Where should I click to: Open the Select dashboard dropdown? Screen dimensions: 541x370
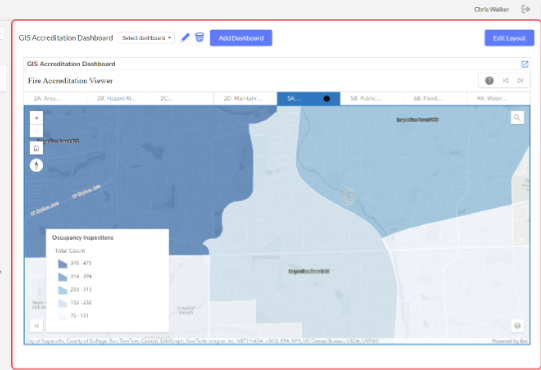[x=146, y=38]
